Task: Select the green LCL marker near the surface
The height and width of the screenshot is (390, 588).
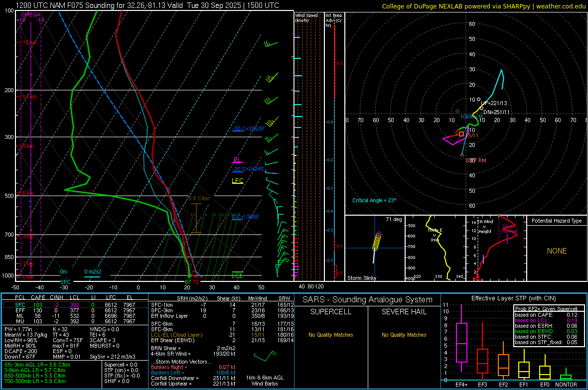Action: pyautogui.click(x=237, y=275)
